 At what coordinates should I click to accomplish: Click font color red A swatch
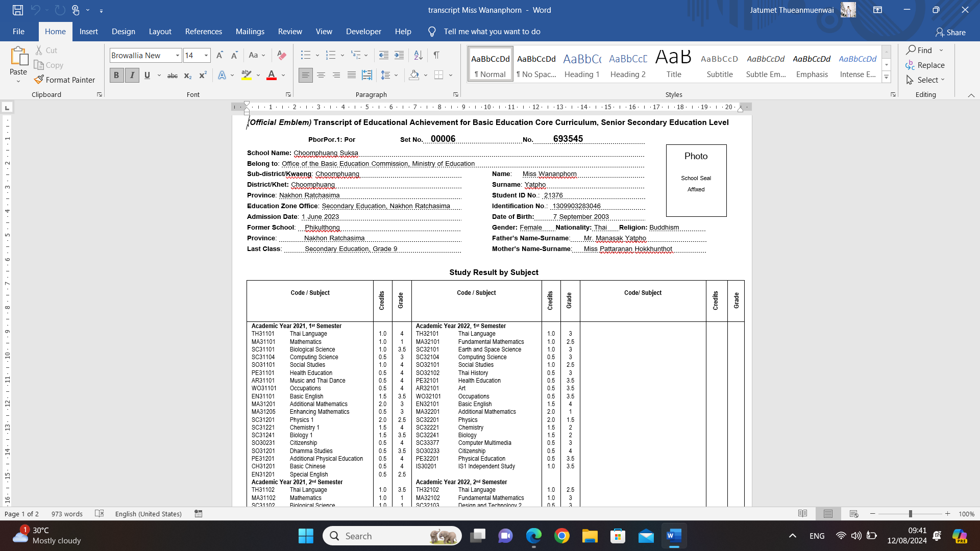click(x=272, y=76)
